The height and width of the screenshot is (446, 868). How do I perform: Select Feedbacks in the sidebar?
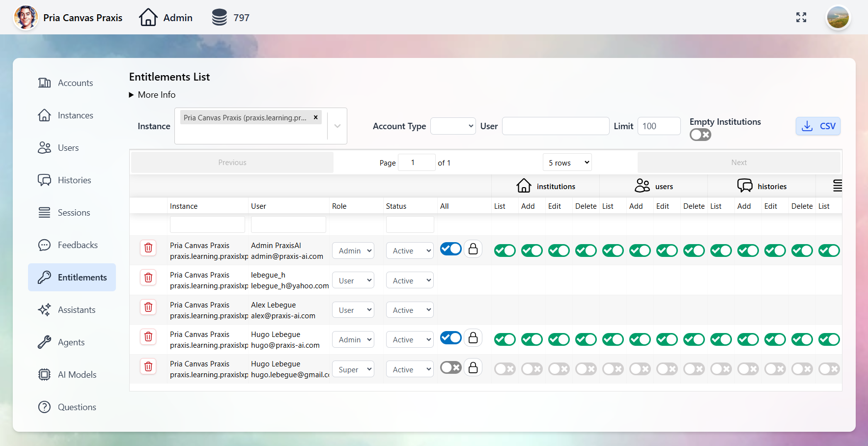coord(72,245)
